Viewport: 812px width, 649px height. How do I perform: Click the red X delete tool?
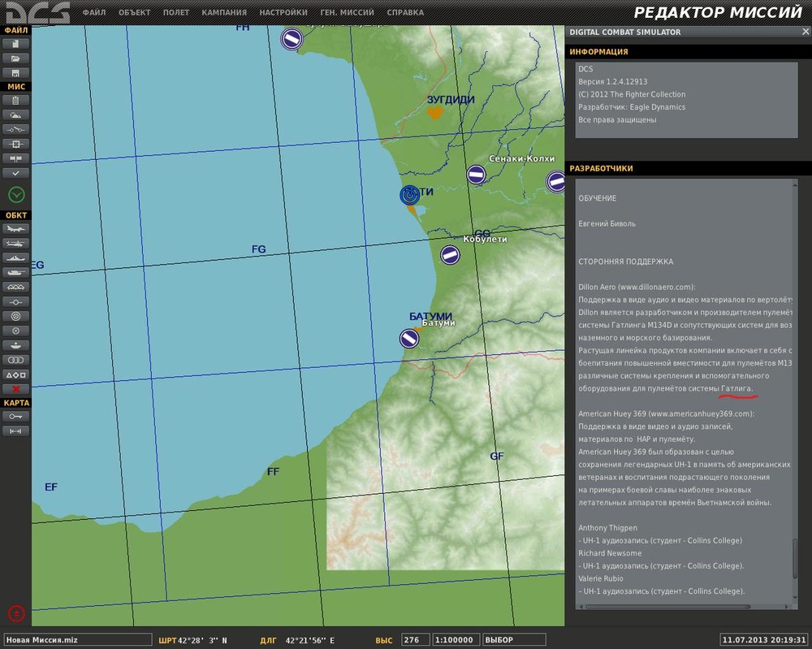point(15,389)
